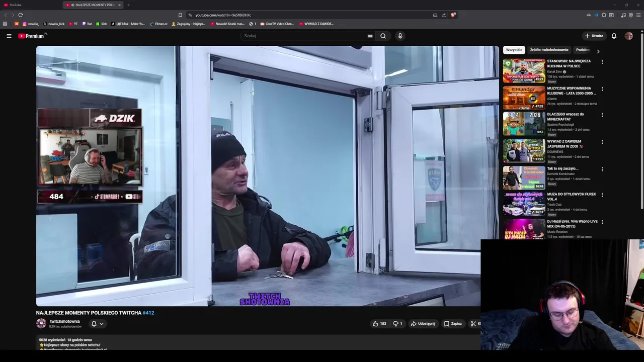Open MUZA DO STYLOWYCH FUREK VOL.4 video
This screenshot has height=362, width=644.
(x=524, y=204)
